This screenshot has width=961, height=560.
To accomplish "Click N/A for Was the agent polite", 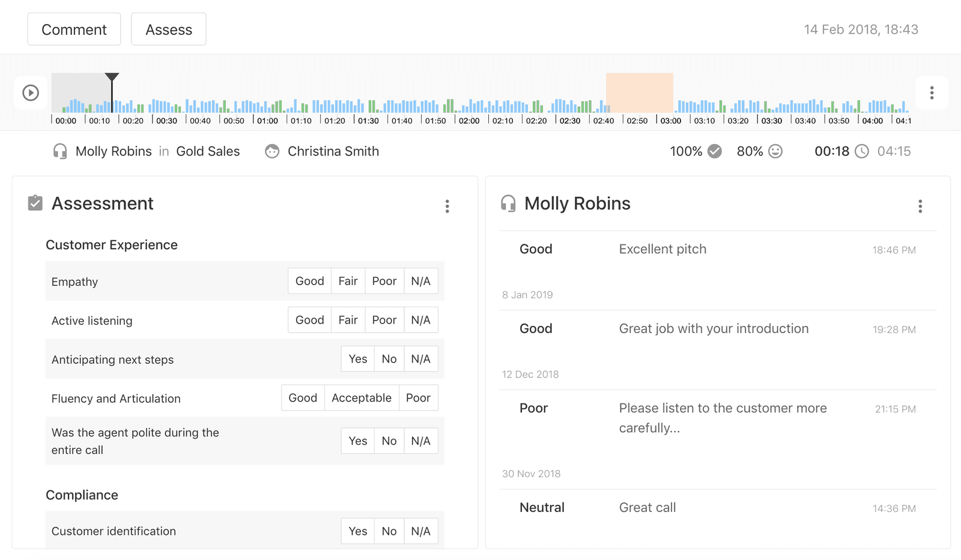I will pos(421,440).
